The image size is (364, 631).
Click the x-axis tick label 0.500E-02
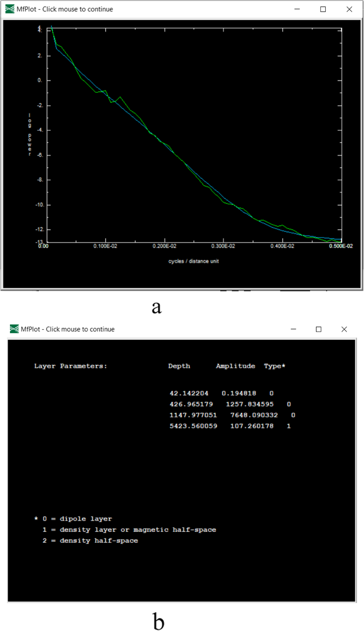[x=341, y=246]
